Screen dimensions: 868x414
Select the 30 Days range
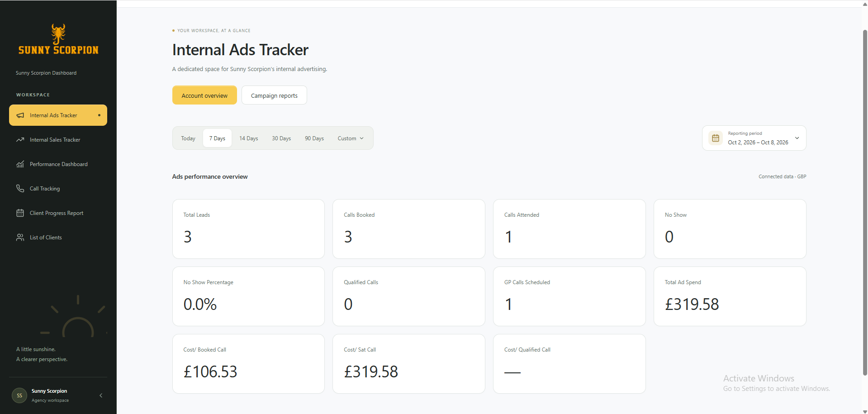[x=281, y=138]
